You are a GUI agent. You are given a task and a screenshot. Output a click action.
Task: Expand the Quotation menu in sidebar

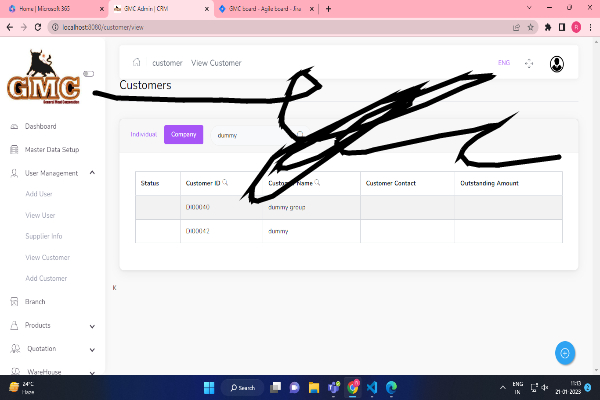tap(92, 349)
